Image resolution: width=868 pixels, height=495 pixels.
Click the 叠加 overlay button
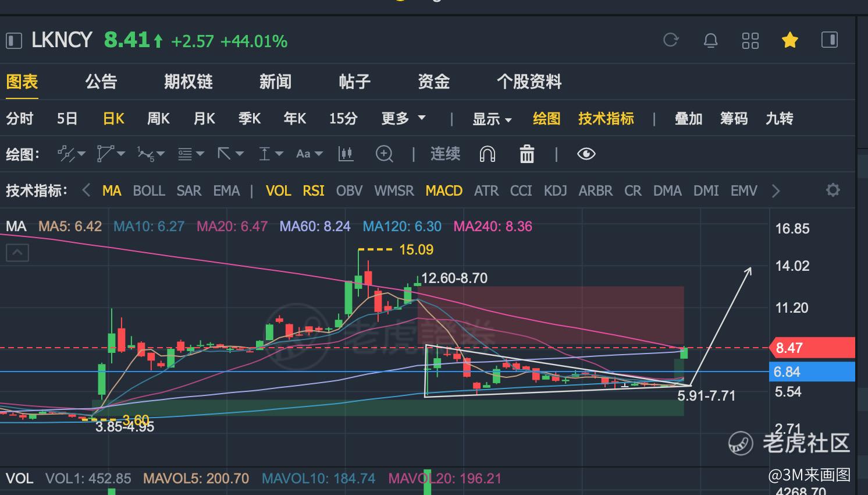(x=689, y=119)
